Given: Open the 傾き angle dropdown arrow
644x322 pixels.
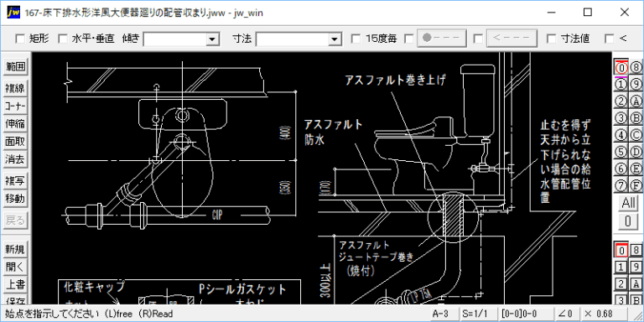Looking at the screenshot, I should pos(212,39).
